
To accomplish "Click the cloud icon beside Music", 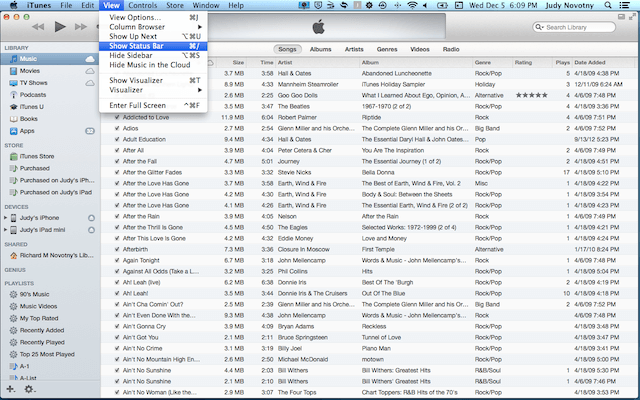I will pos(90,59).
